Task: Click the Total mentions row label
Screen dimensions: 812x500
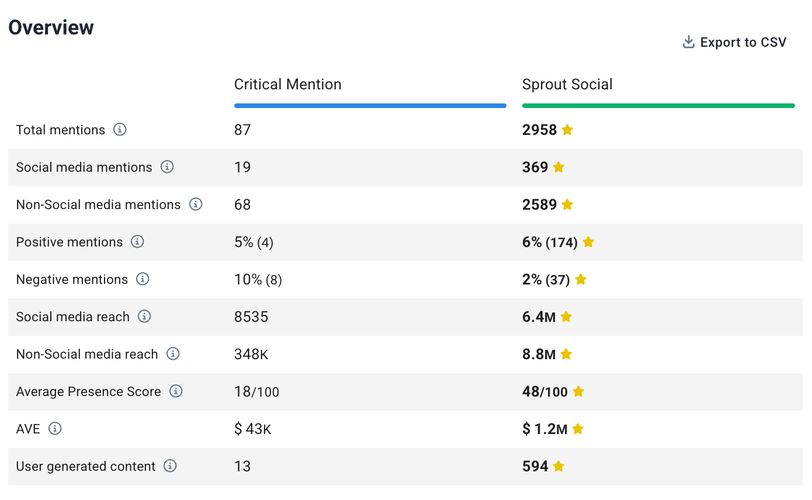Action: [x=61, y=130]
